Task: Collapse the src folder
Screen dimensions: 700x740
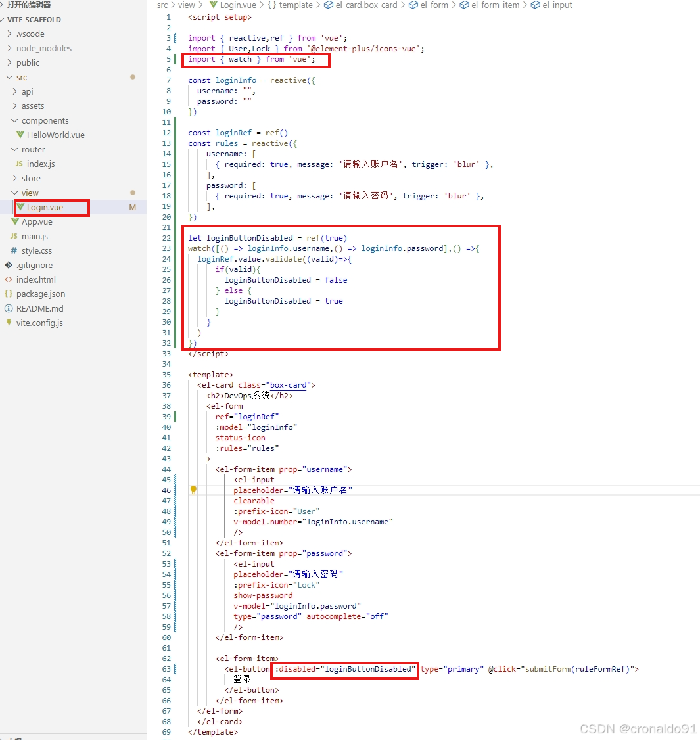Action: pos(9,77)
